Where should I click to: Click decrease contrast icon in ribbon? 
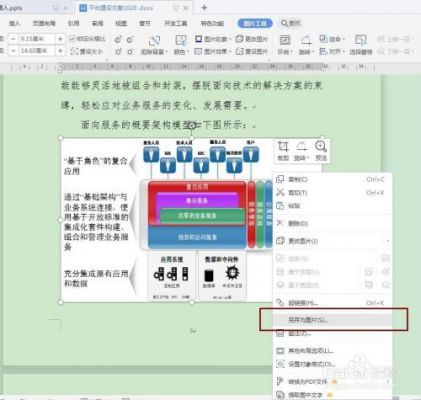pos(130,40)
